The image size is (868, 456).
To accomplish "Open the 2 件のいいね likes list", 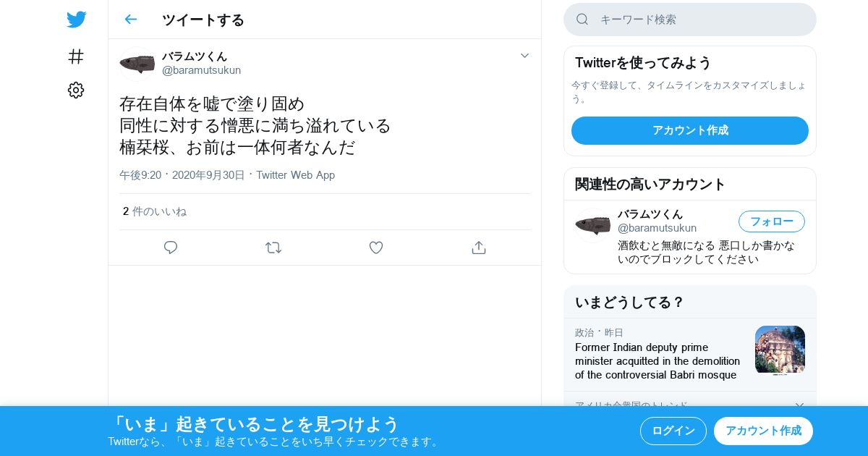I will [155, 211].
